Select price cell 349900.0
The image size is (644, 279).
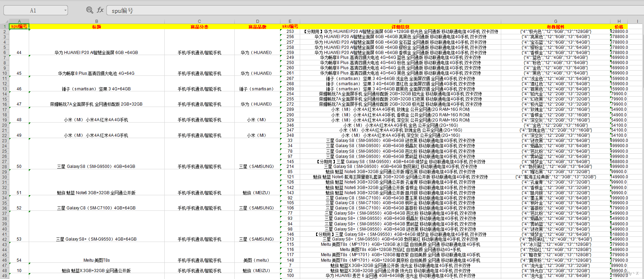619,250
